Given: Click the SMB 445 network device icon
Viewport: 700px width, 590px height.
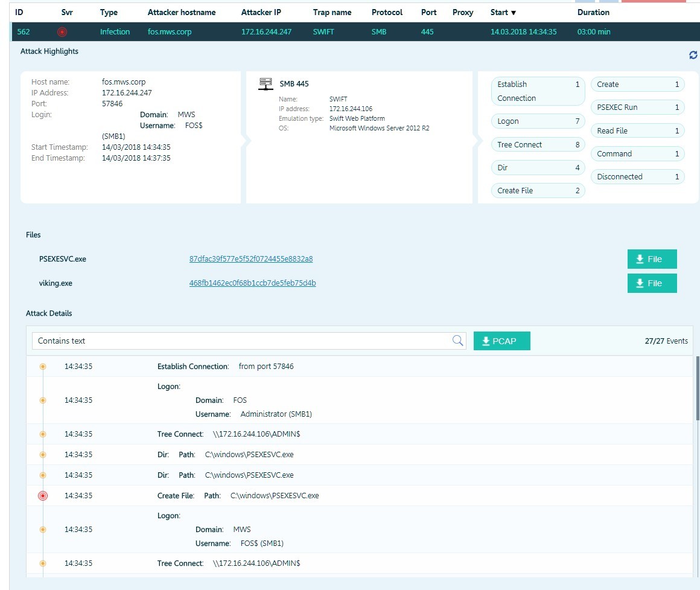Looking at the screenshot, I should (265, 84).
